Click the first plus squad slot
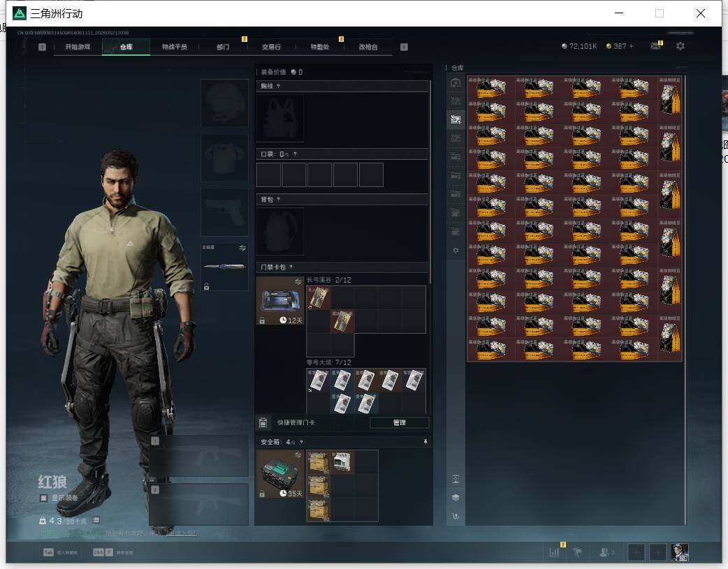728x569 pixels. 636,552
